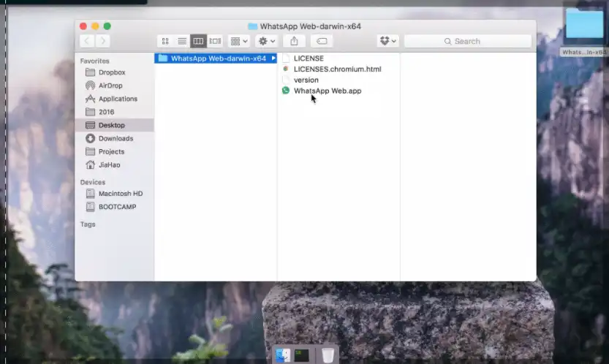The width and height of the screenshot is (609, 364).
Task: Click the Finder search field
Action: coord(468,41)
